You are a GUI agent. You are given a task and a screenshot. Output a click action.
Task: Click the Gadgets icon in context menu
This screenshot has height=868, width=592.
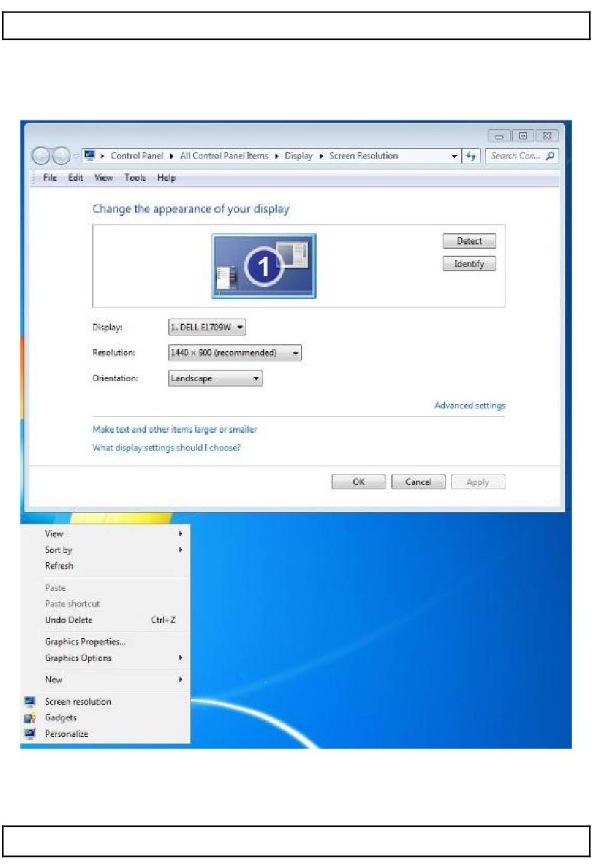pos(30,718)
